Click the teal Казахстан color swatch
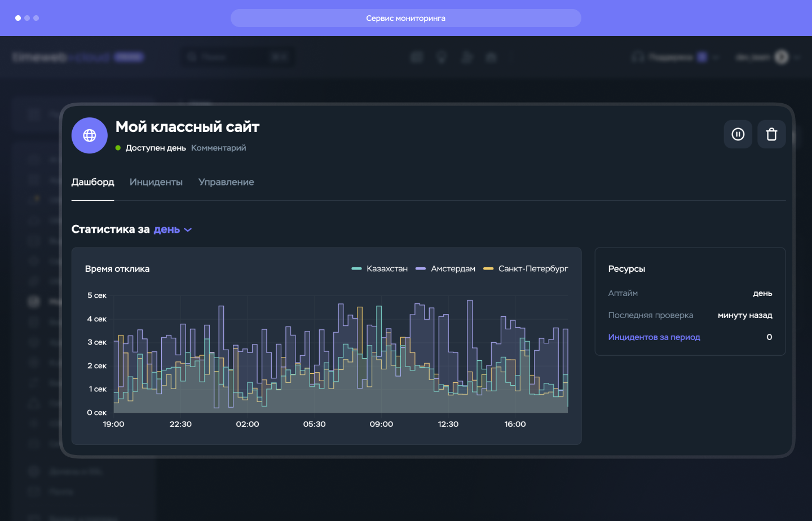Viewport: 812px width, 521px height. pos(356,268)
